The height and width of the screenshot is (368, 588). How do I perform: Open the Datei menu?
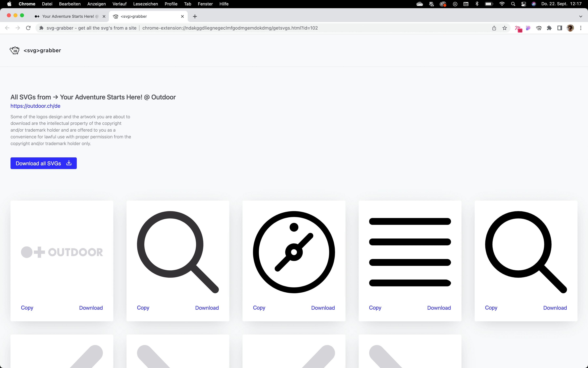click(47, 4)
